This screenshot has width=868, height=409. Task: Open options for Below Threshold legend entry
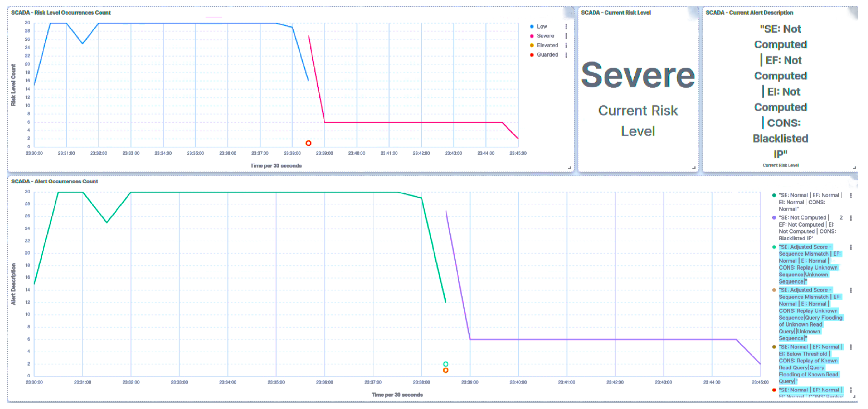[850, 347]
